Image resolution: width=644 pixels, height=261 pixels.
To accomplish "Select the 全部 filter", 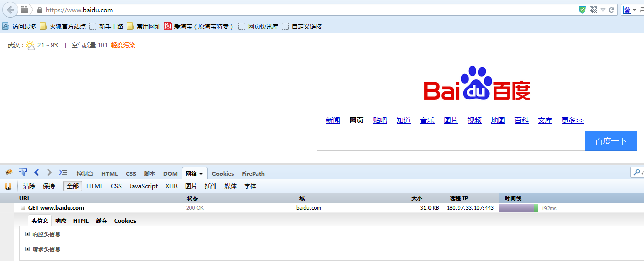I will point(73,186).
